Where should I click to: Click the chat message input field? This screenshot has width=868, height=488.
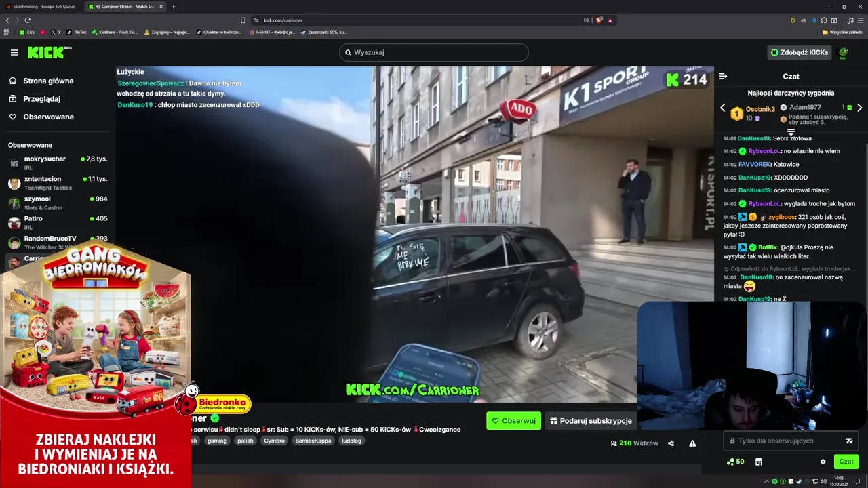[x=791, y=441]
